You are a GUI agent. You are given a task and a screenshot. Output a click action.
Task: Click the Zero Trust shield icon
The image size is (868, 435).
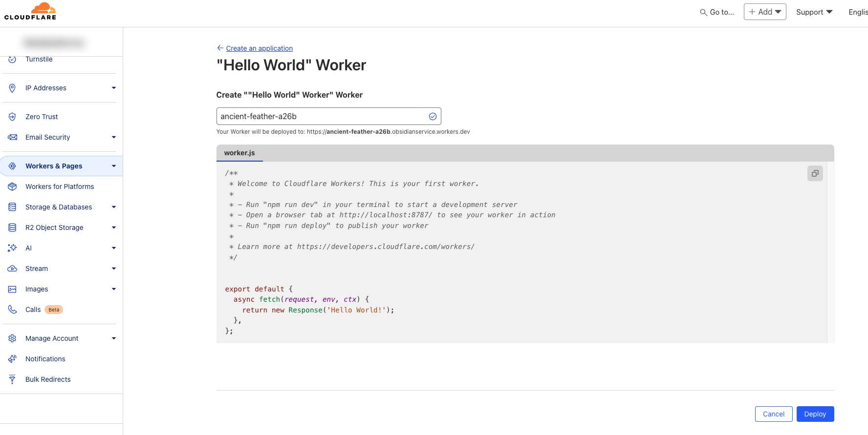(x=13, y=117)
